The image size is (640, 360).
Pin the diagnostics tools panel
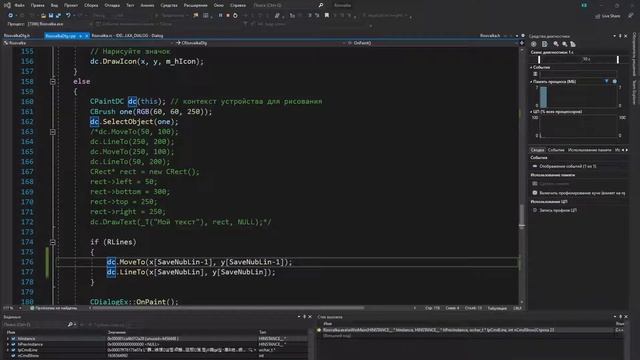pos(620,36)
